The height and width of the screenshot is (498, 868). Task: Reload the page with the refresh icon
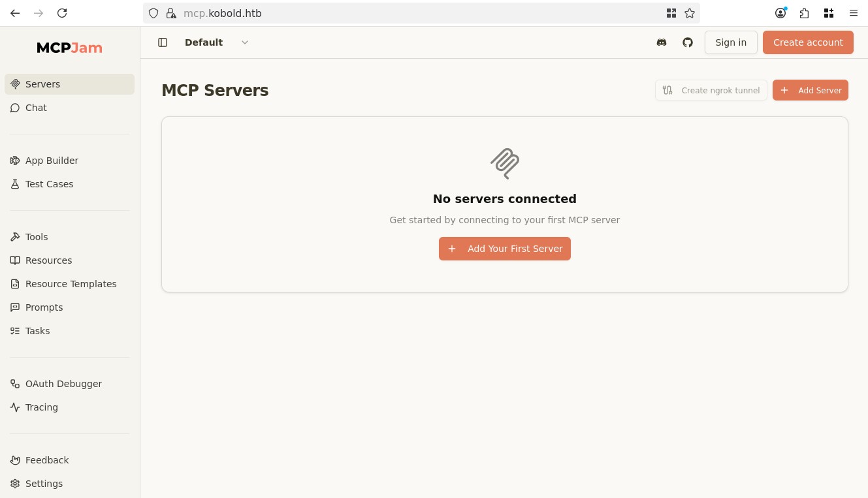click(x=62, y=13)
